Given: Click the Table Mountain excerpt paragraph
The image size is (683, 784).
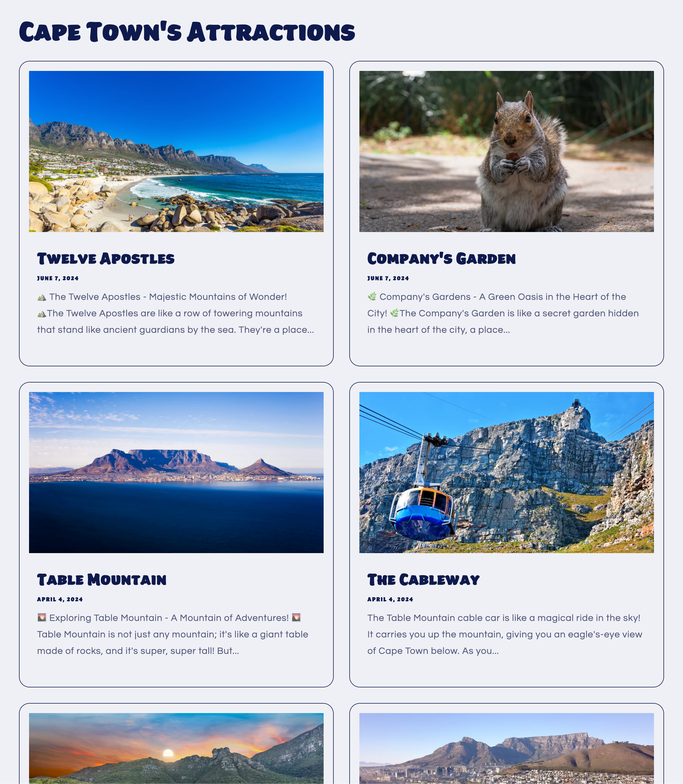Looking at the screenshot, I should click(x=173, y=634).
